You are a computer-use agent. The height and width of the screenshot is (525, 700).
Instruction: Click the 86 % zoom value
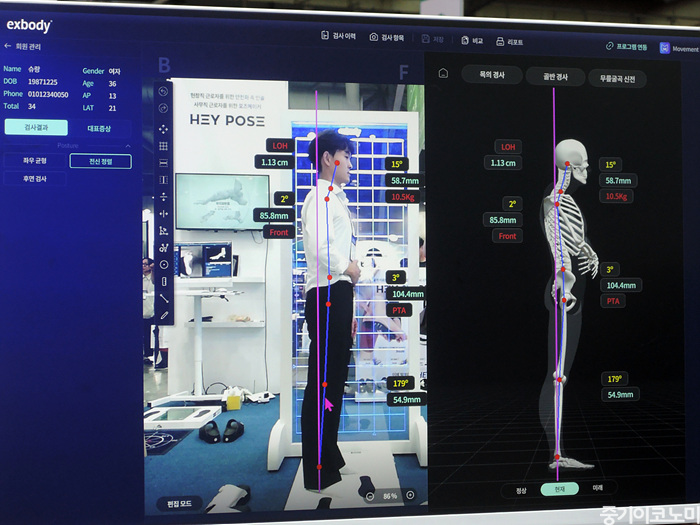(x=390, y=496)
